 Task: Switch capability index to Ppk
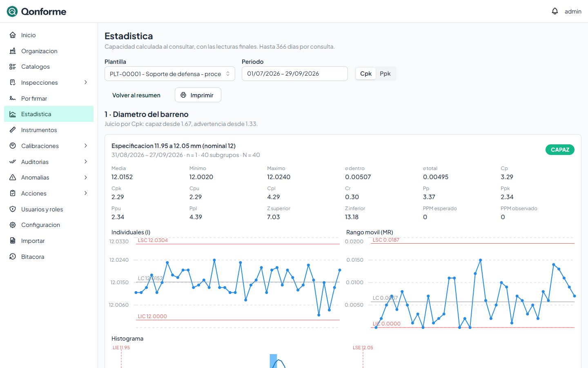click(x=385, y=74)
